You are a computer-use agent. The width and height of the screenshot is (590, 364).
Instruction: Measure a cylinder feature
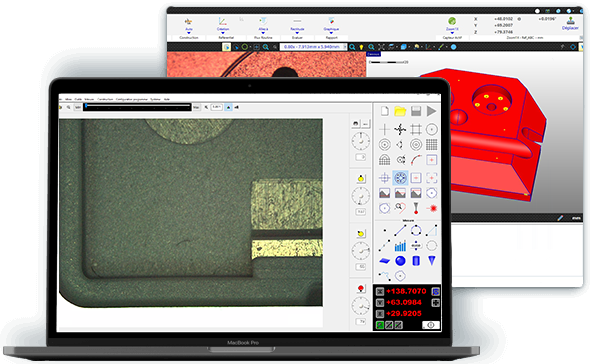click(x=416, y=260)
